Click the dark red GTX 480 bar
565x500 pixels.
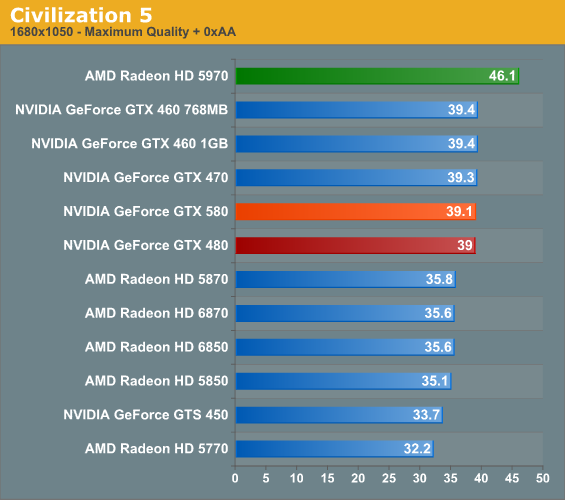point(356,245)
